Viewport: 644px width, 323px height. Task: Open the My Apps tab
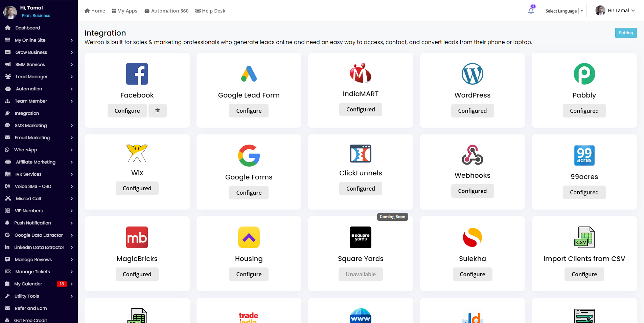click(x=124, y=11)
